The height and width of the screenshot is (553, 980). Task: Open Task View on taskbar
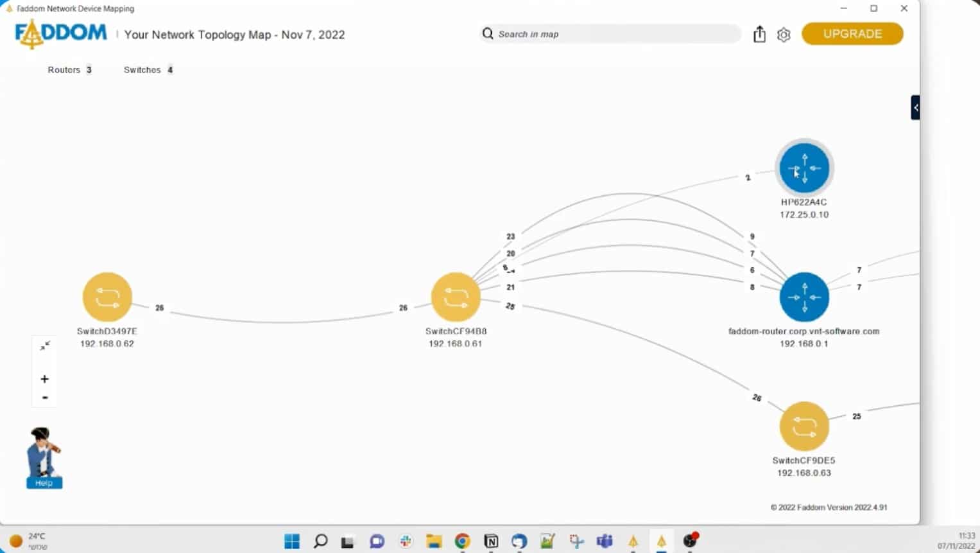[x=348, y=541]
